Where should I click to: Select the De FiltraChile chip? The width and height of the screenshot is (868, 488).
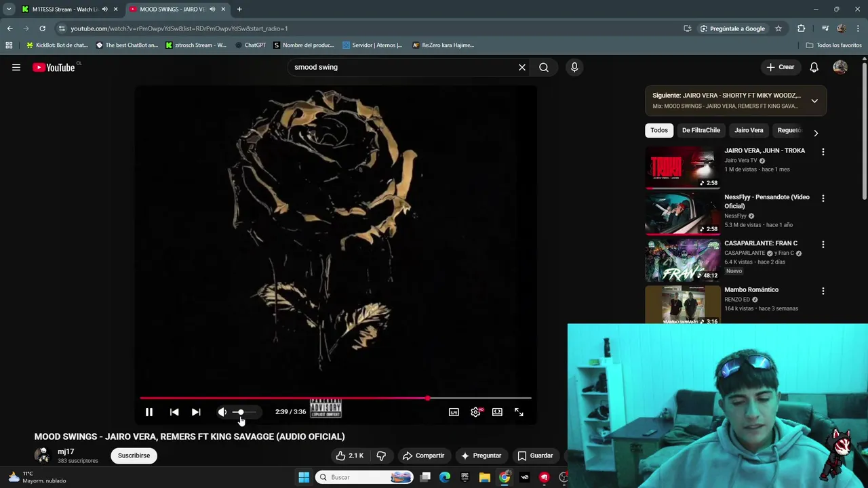(701, 130)
